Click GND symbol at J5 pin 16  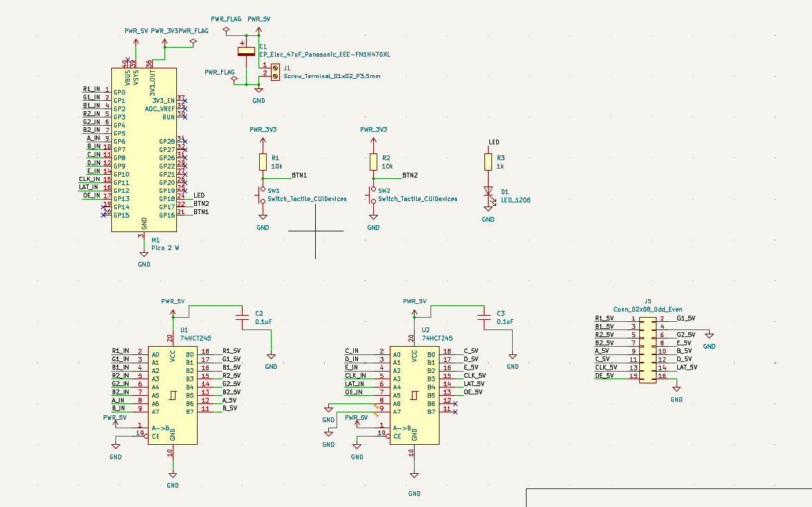tap(677, 389)
